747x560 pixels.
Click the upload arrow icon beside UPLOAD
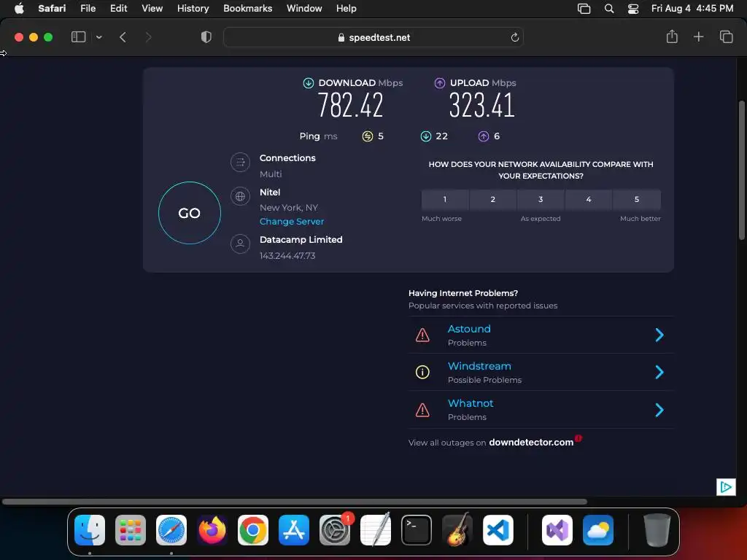440,83
